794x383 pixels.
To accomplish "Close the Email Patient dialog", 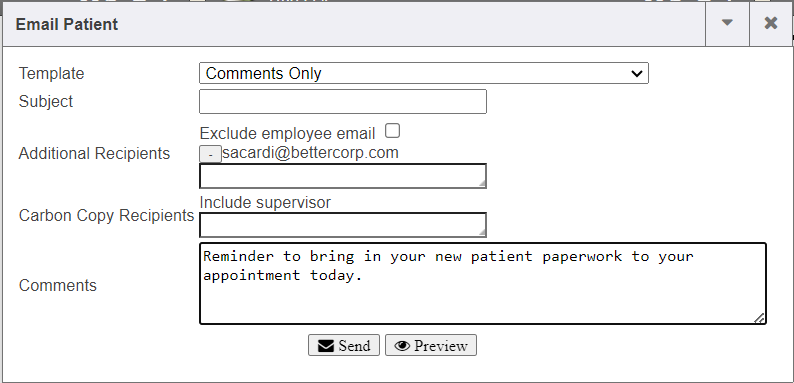I will [771, 23].
